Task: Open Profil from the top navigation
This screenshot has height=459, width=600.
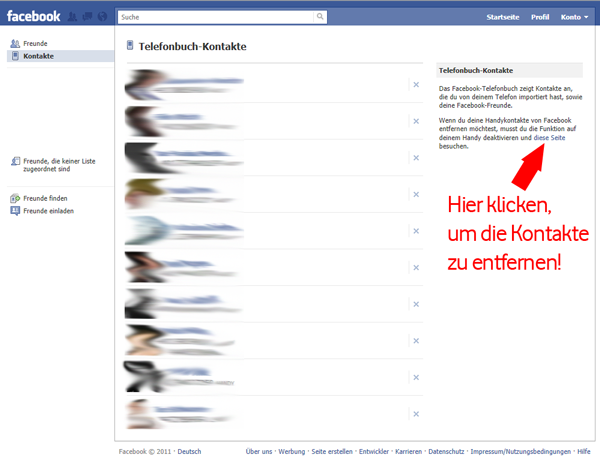Action: [x=540, y=18]
